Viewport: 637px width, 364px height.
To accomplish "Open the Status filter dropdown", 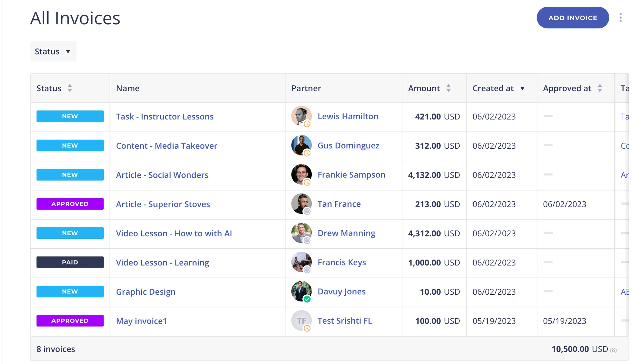I will (x=53, y=51).
